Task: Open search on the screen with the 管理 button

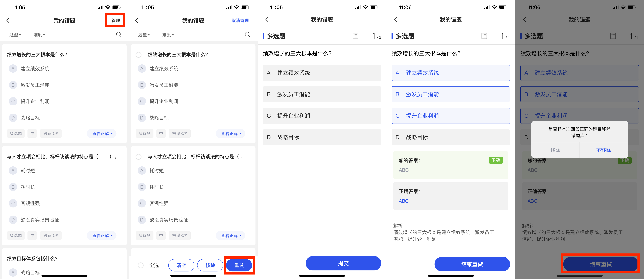Action: click(x=119, y=35)
